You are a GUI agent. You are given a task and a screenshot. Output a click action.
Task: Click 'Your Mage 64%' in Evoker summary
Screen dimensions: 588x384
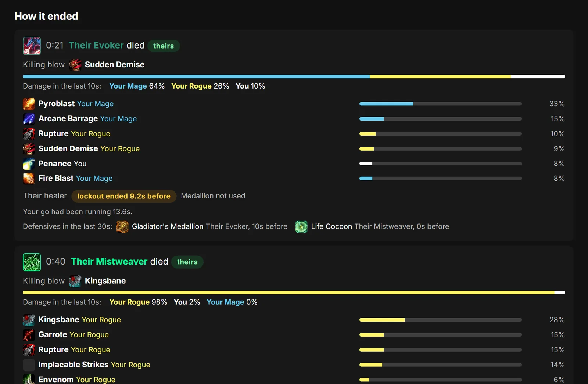click(137, 86)
